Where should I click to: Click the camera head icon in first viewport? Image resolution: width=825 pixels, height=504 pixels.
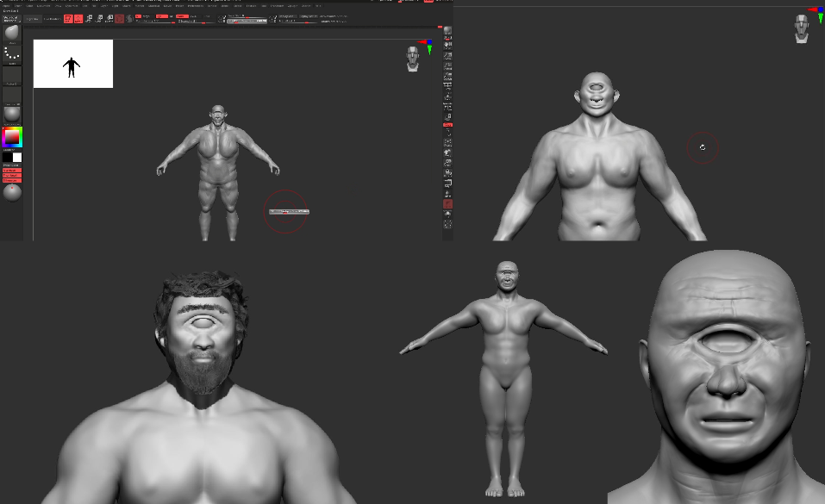414,59
